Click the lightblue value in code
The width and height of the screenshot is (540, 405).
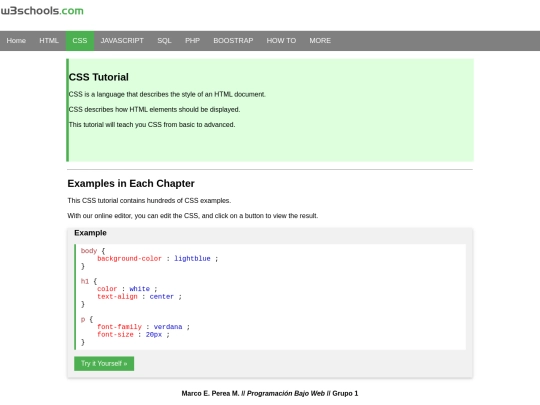click(192, 258)
